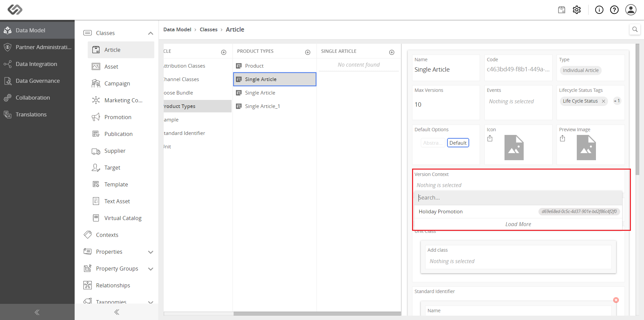This screenshot has height=320, width=644.
Task: Open the search magnifier button
Action: click(x=635, y=29)
